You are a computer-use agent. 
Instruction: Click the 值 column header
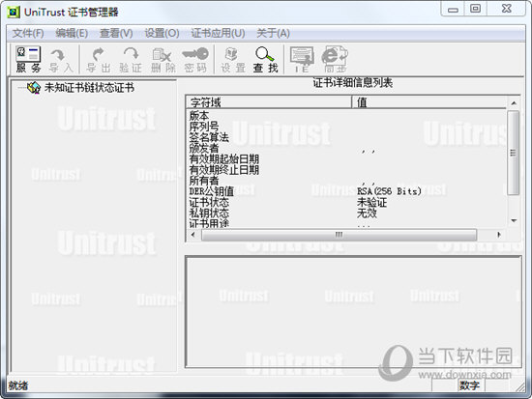(429, 102)
